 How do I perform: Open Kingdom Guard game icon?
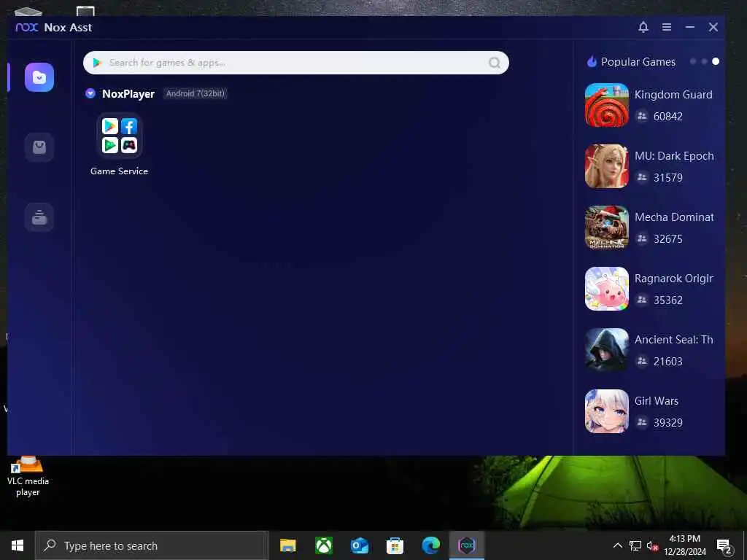coord(606,105)
